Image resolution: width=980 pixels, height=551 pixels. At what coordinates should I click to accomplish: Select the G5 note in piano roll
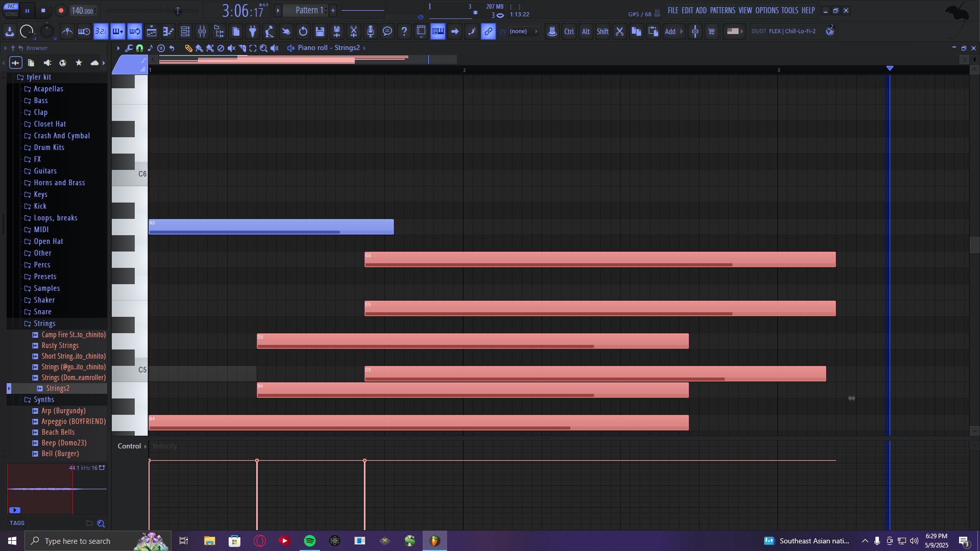point(600,259)
